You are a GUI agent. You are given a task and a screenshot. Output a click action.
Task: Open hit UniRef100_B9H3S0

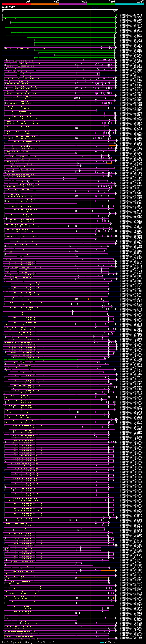click(131, 120)
